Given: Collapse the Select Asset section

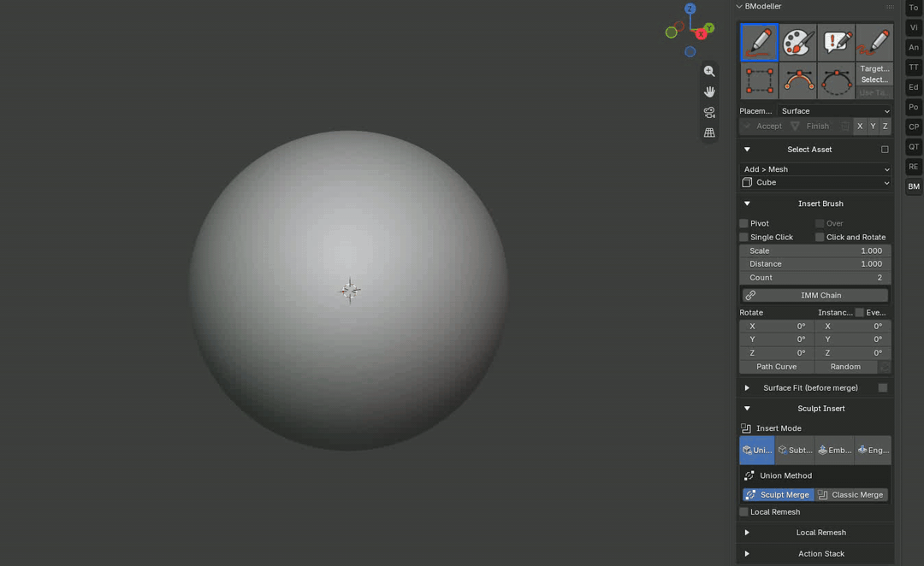Looking at the screenshot, I should (747, 150).
